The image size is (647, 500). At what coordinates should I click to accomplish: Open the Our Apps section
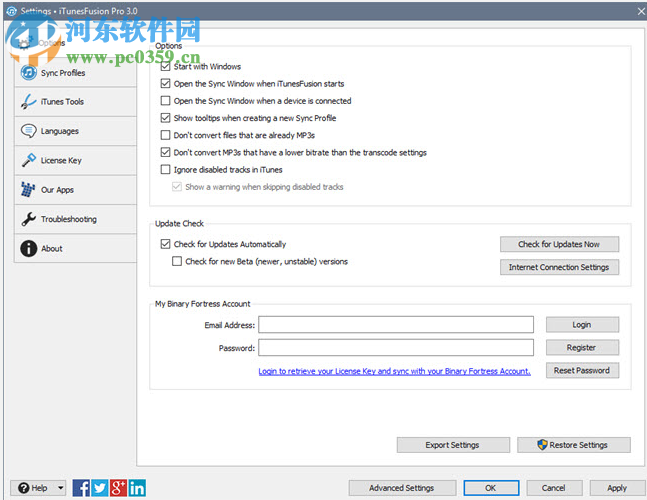coord(75,190)
